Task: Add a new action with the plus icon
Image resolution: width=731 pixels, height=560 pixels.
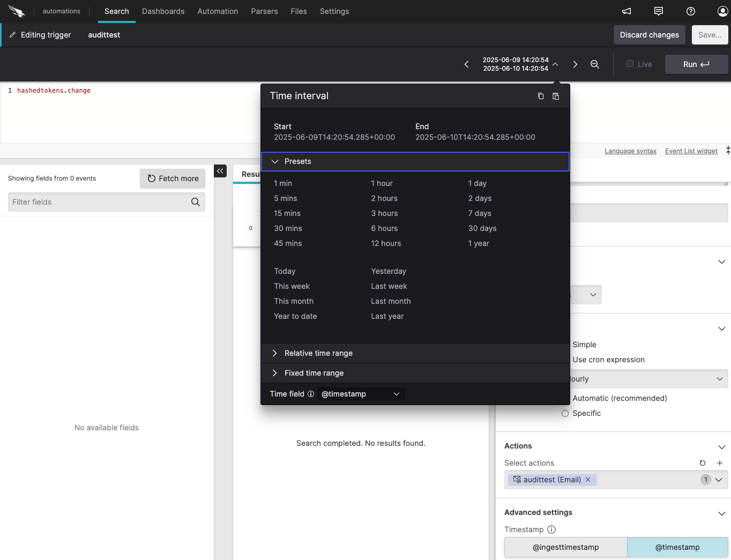Action: (x=720, y=463)
